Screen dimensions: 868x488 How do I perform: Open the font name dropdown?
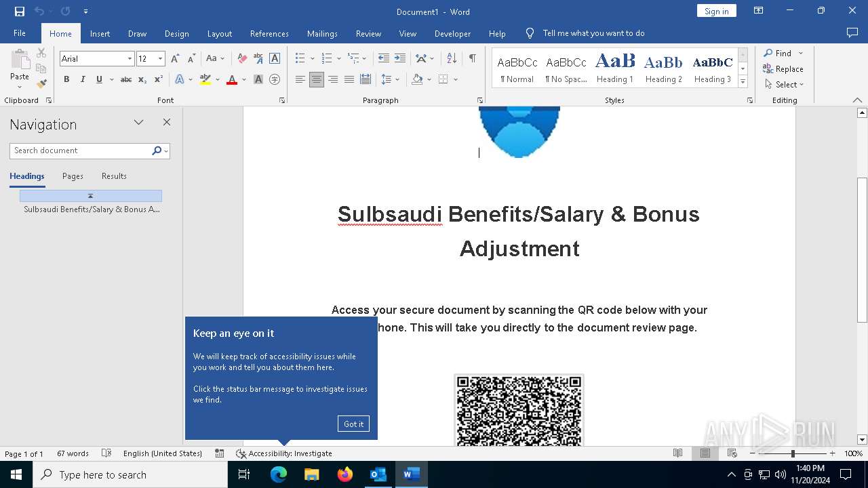pos(130,59)
